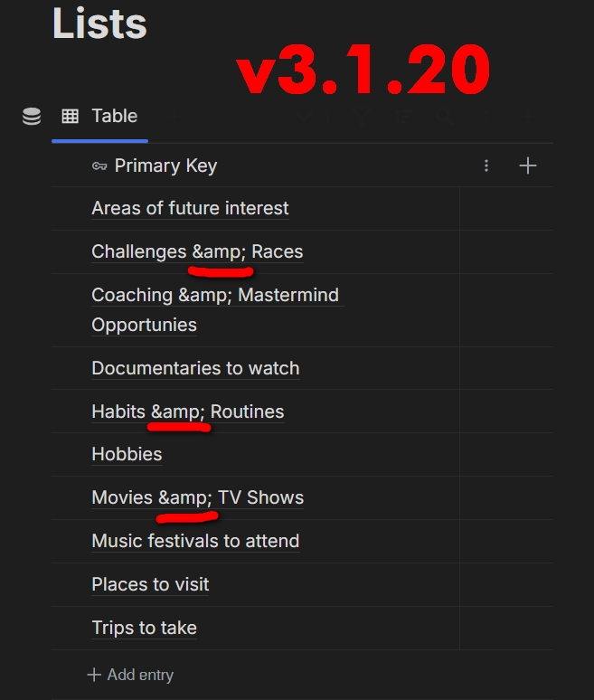Open Documentaries to watch entry

tap(195, 368)
